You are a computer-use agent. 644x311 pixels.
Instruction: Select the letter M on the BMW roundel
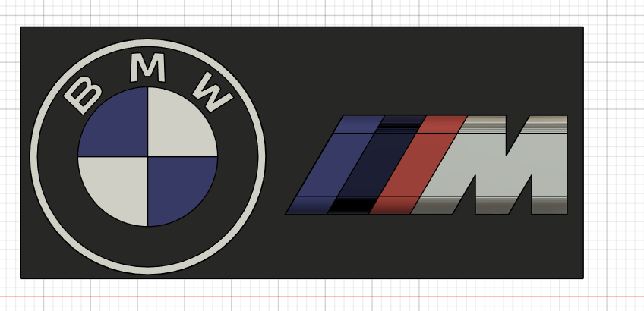tap(147, 68)
